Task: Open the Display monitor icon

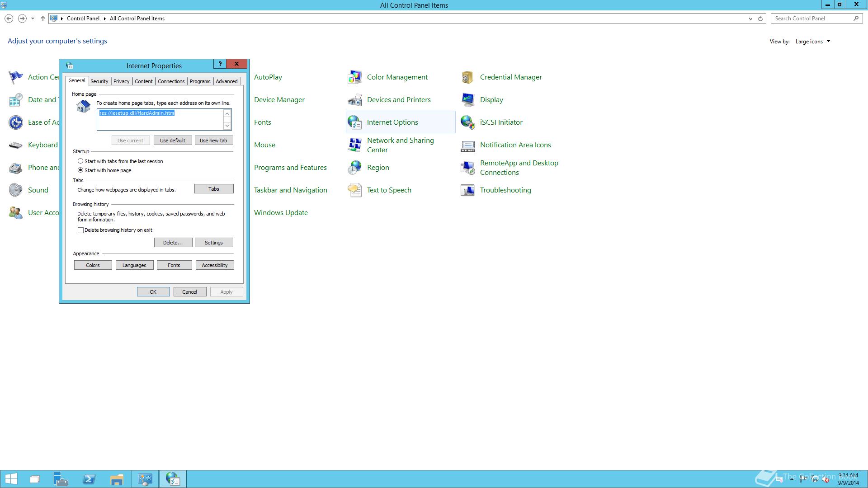Action: (468, 100)
